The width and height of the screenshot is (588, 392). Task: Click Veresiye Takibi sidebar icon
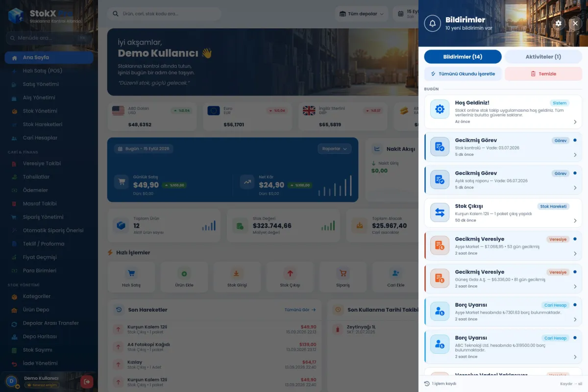click(14, 164)
